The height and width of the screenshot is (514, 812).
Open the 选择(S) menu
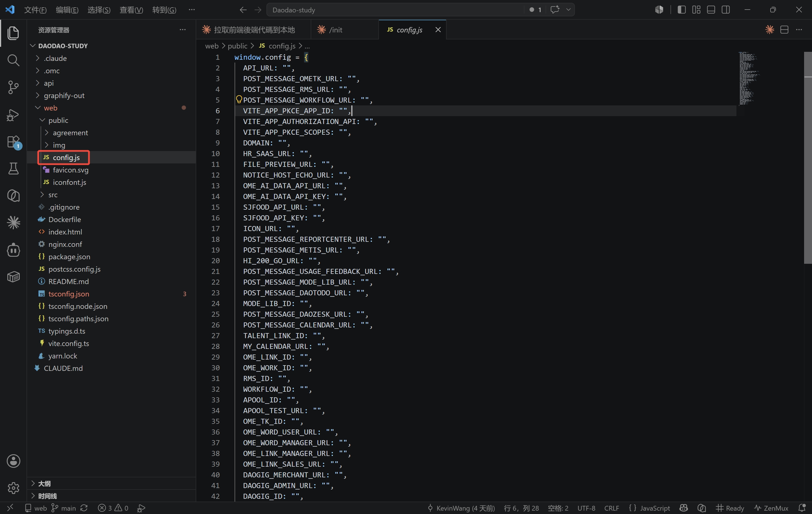click(99, 10)
